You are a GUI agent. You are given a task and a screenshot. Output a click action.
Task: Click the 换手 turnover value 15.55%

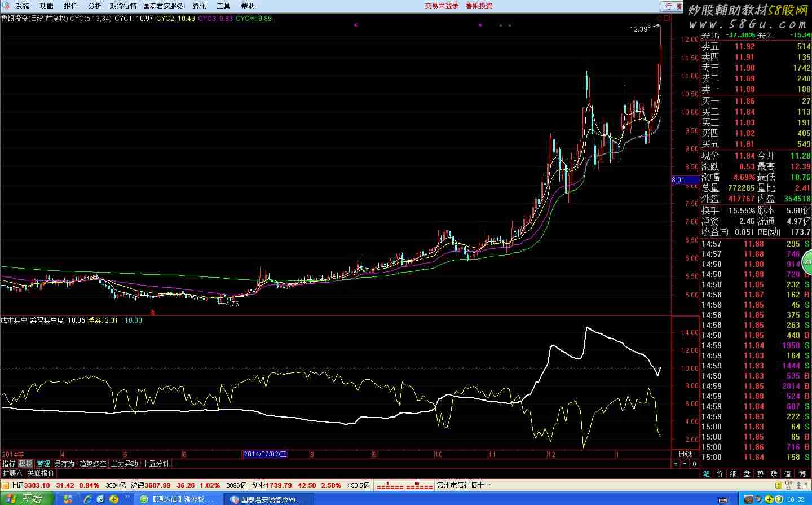(742, 210)
